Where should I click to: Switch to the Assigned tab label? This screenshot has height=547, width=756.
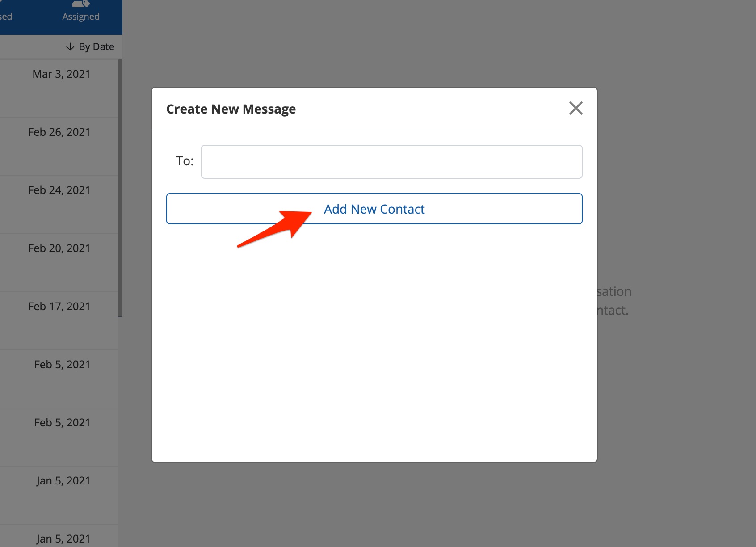[x=81, y=17]
